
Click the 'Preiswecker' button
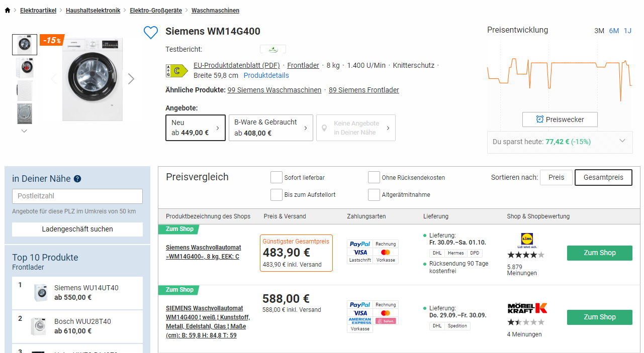point(560,120)
